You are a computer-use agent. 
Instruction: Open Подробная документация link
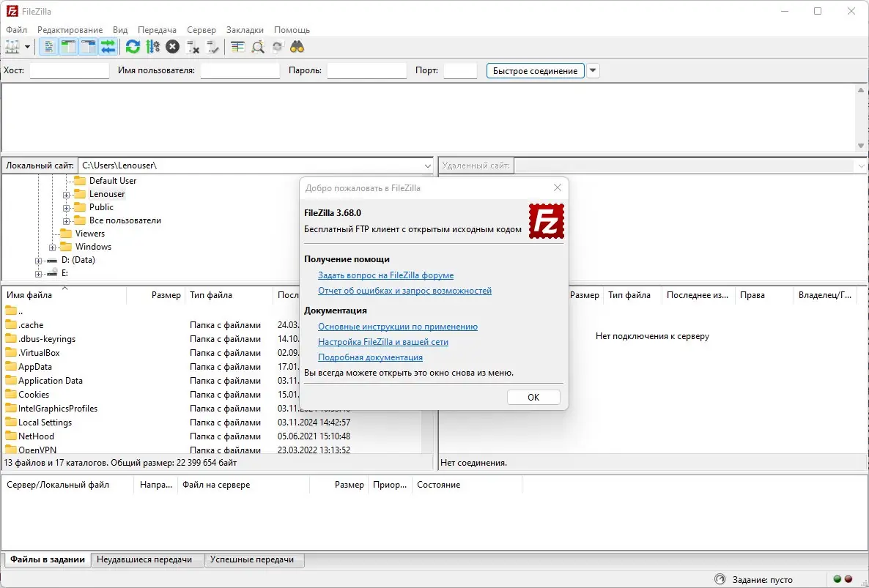(x=370, y=357)
